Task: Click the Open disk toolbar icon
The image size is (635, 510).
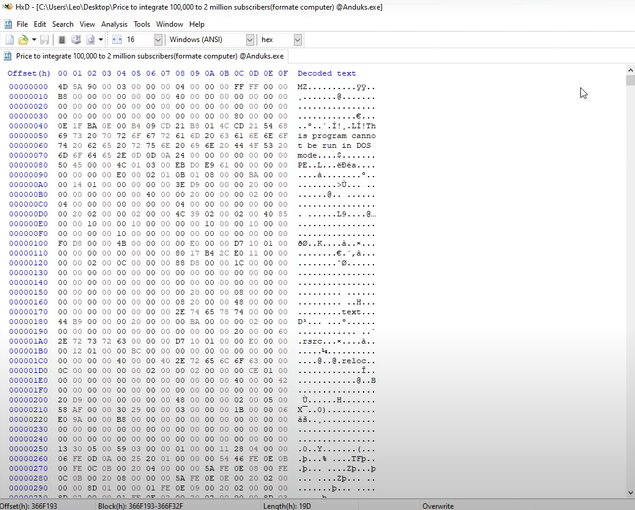Action: tap(76, 40)
